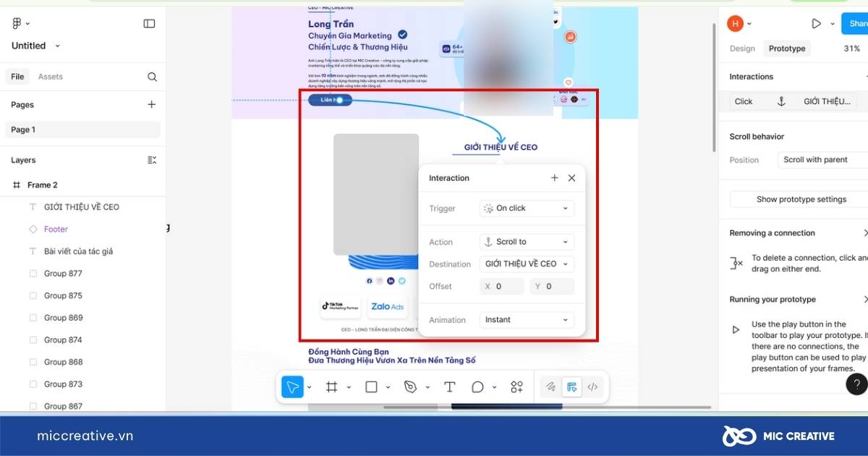
Task: Switch to Dev Mode code toggle
Action: [x=592, y=387]
